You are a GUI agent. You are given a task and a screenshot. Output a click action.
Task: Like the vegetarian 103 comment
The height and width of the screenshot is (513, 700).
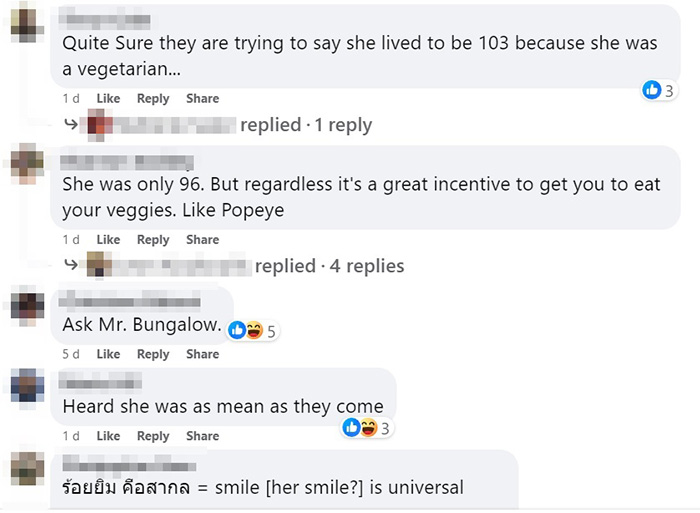coord(108,98)
